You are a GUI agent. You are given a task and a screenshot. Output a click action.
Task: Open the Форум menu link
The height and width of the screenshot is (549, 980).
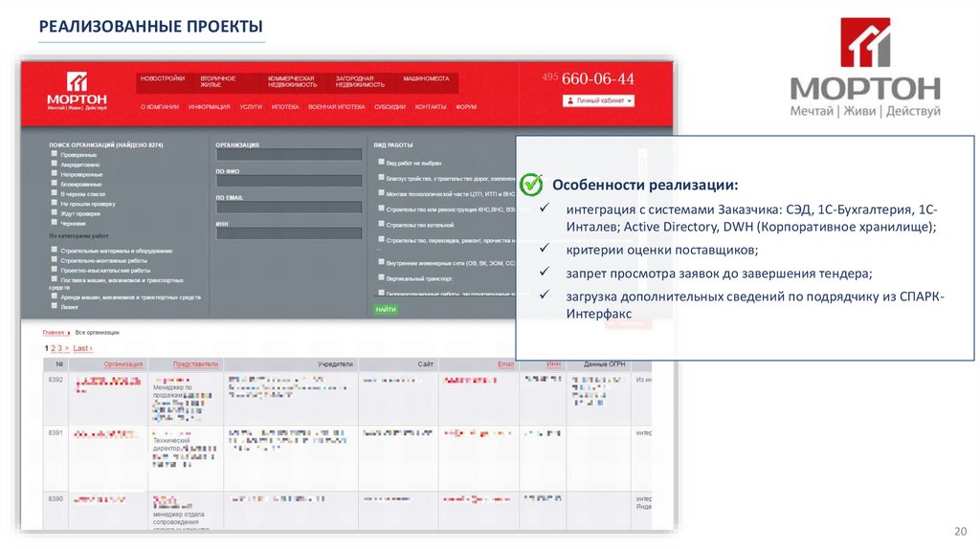click(x=466, y=107)
